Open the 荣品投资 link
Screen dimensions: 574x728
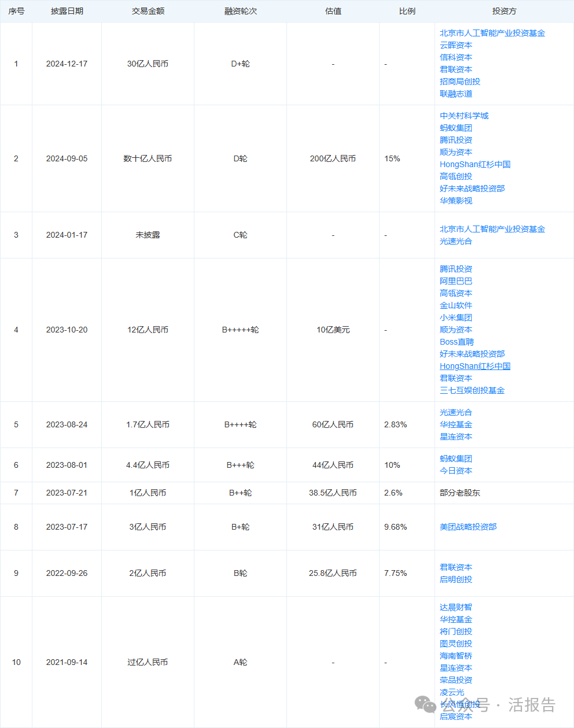(x=456, y=680)
